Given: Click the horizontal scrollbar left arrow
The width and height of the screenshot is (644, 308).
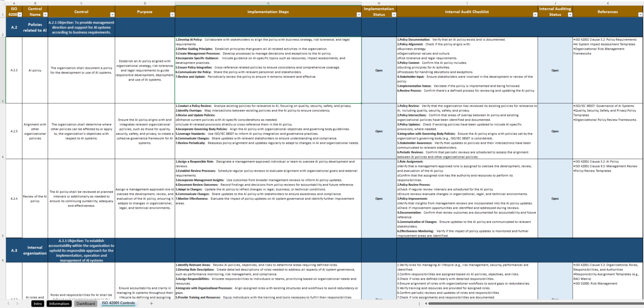Looking at the screenshot, I should (x=425, y=303).
